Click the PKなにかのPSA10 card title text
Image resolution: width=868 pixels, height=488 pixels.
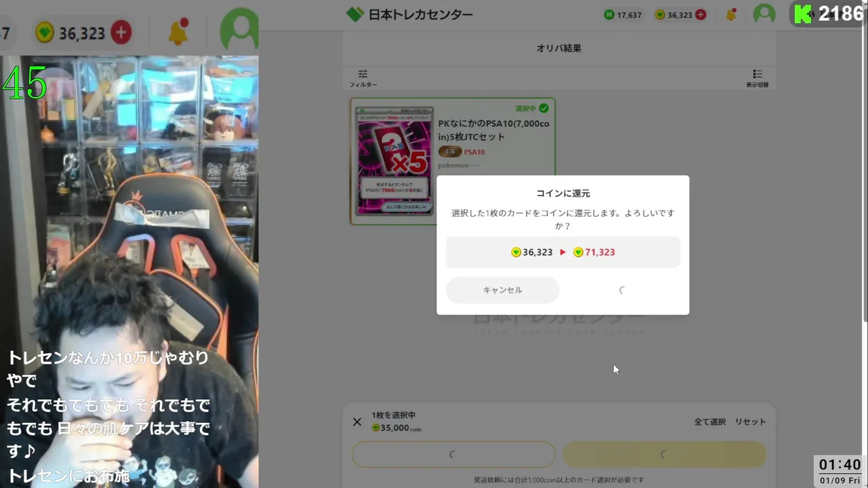pyautogui.click(x=494, y=130)
